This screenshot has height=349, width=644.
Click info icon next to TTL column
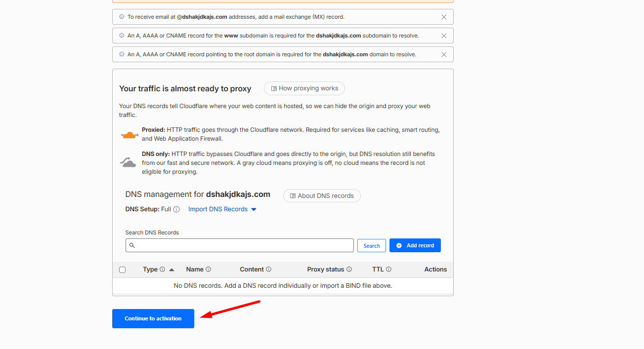pyautogui.click(x=388, y=270)
